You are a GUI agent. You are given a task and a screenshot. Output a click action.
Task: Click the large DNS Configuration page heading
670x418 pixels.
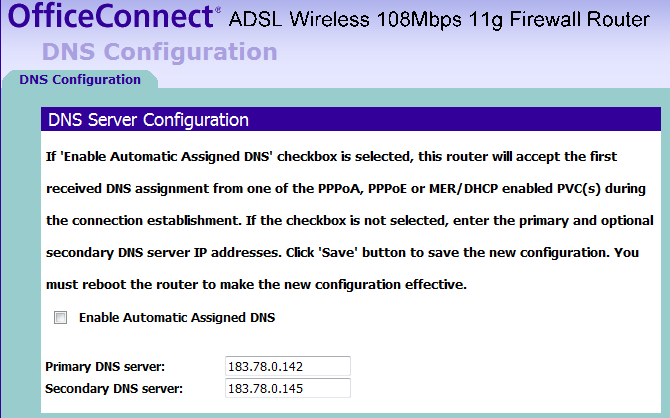click(x=159, y=52)
